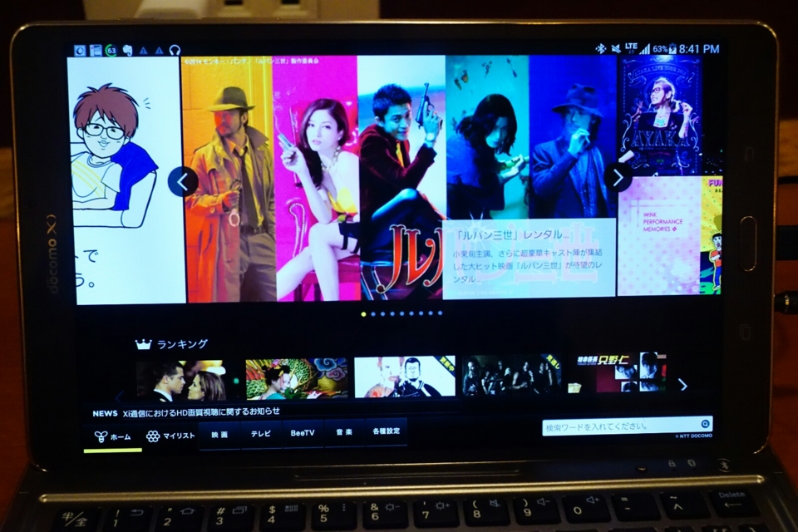Tap the 63% battery indicator

coord(664,49)
